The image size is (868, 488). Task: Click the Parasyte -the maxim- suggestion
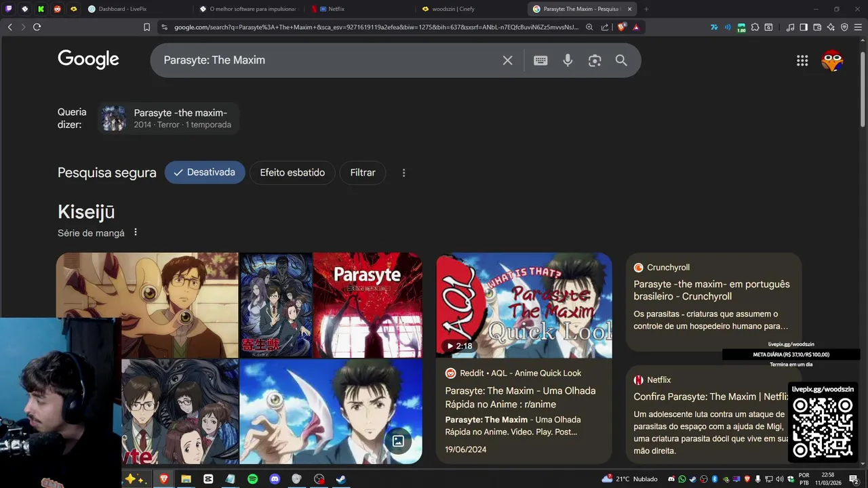click(170, 119)
